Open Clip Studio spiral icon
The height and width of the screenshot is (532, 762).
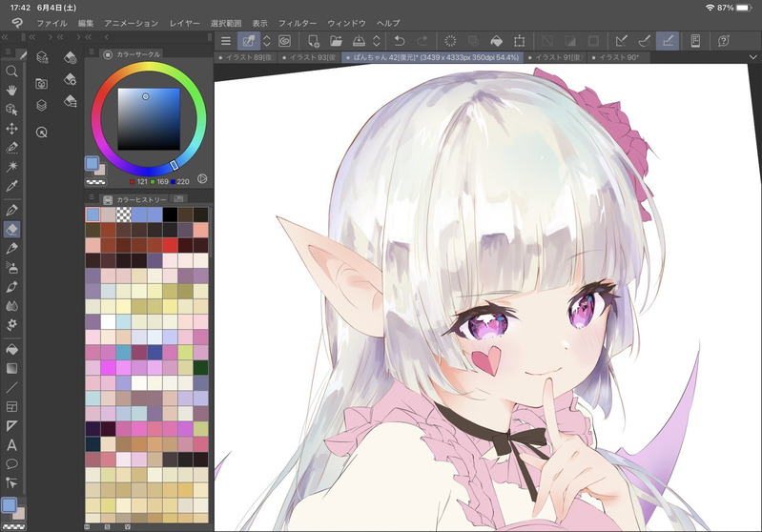point(285,41)
